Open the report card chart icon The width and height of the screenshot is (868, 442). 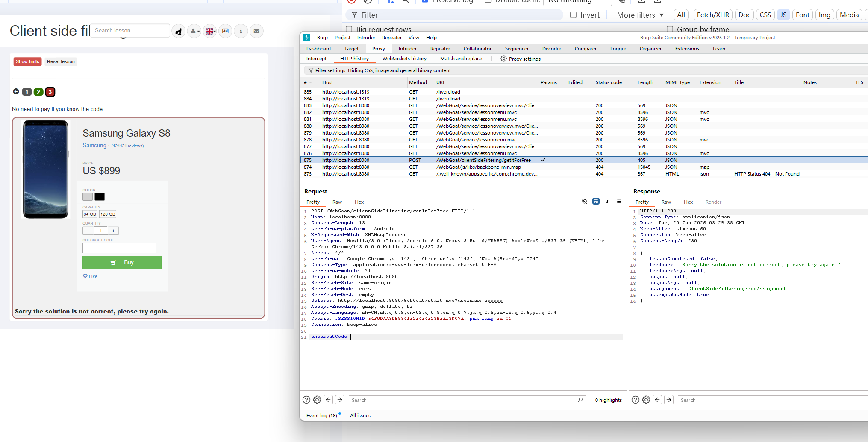[225, 31]
